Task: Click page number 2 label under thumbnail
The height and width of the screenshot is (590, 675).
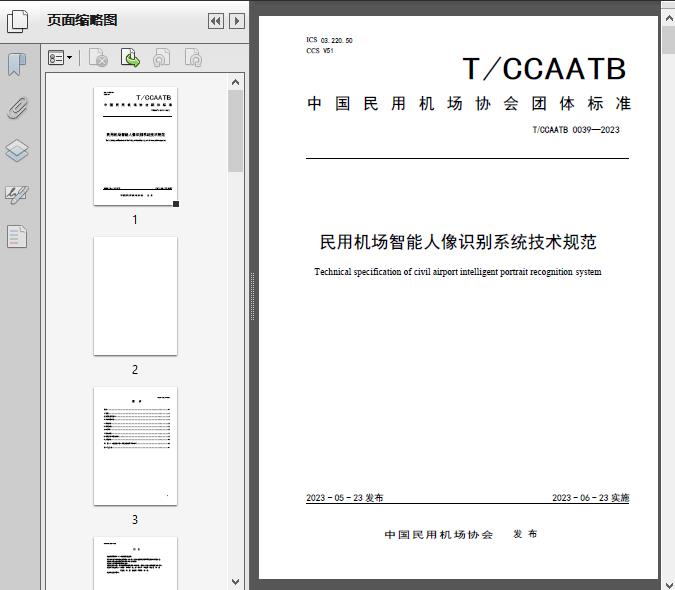Action: click(x=135, y=370)
